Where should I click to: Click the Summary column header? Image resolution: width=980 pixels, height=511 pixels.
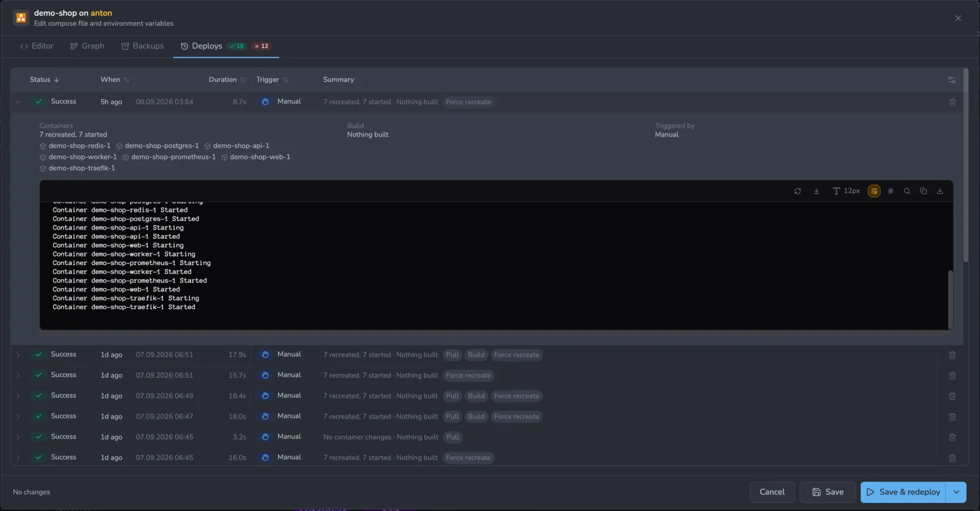point(339,80)
